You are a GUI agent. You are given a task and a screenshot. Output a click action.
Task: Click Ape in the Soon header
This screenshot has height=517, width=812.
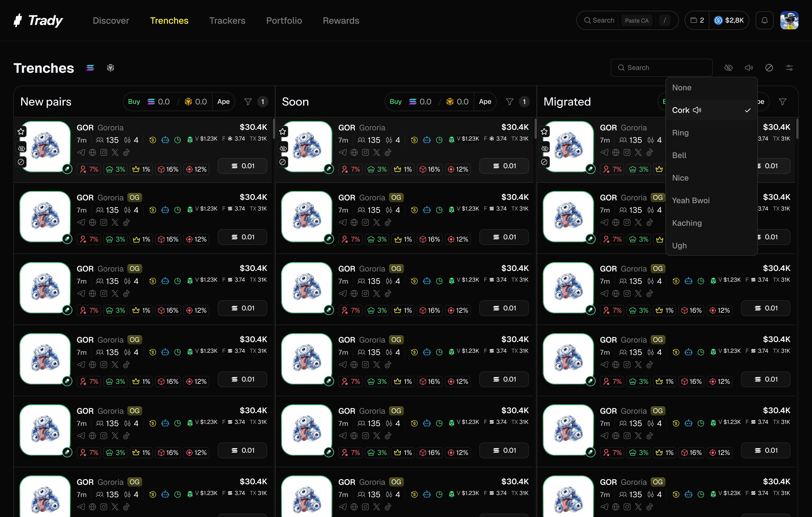click(485, 102)
